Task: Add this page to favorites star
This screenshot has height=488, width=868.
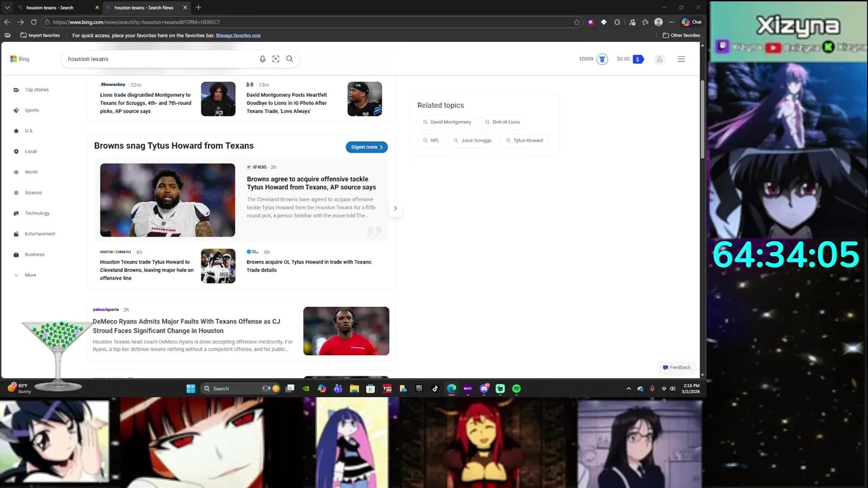Action: [x=577, y=22]
